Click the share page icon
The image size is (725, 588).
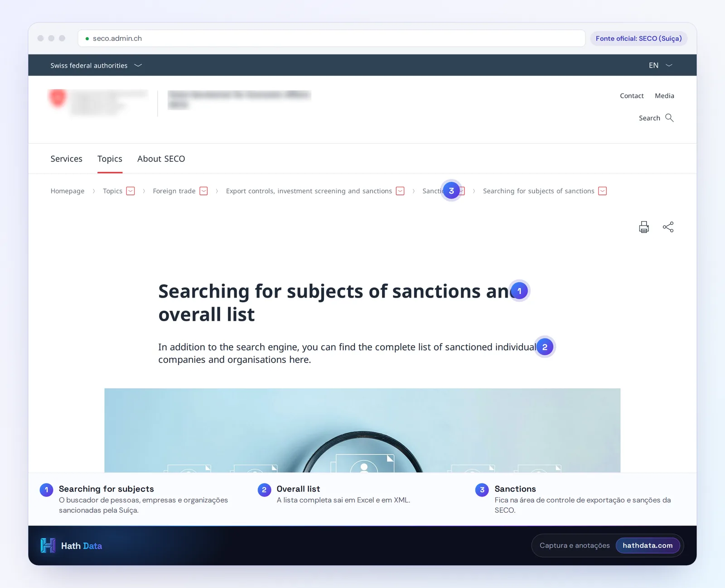pos(668,227)
